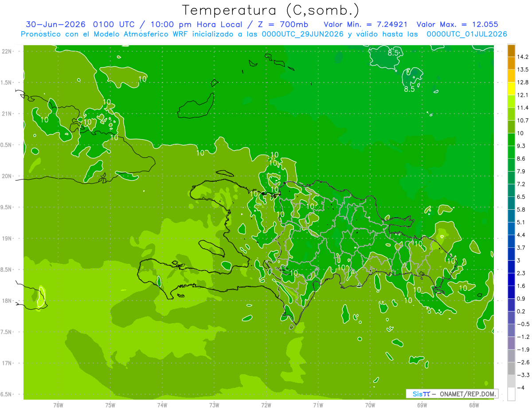Click the "72W" longitude label
Viewport: 532px width, 411px height.
266,405
